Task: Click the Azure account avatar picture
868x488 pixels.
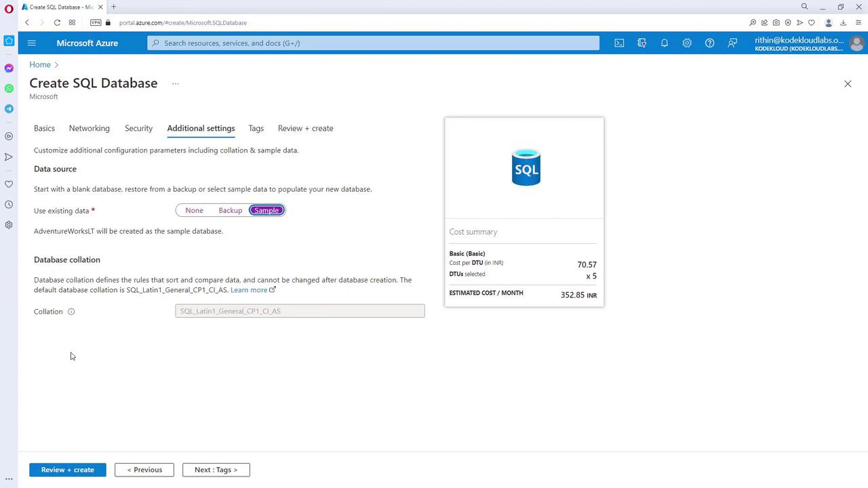Action: pos(856,43)
